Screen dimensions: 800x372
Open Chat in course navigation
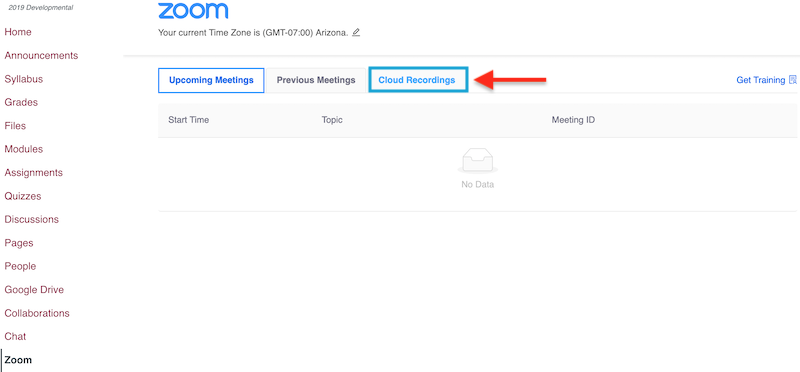pyautogui.click(x=15, y=337)
